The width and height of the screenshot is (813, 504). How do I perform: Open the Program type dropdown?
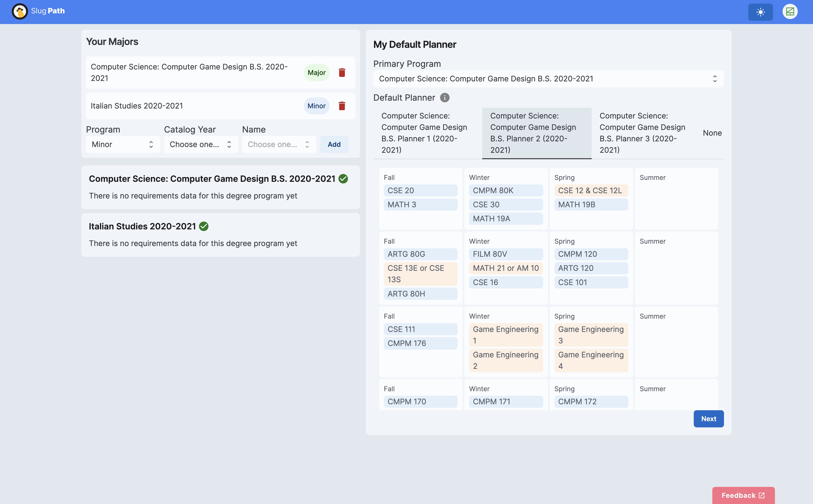coord(123,145)
